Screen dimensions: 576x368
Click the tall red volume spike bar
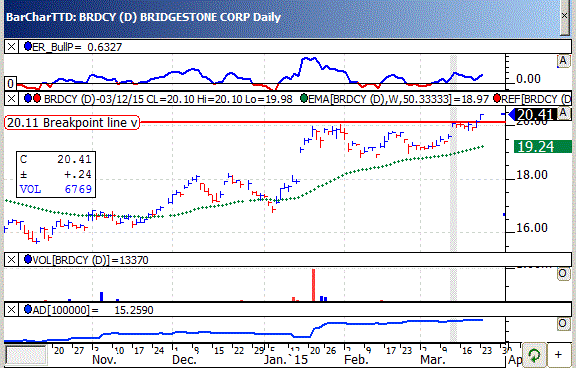[x=313, y=285]
